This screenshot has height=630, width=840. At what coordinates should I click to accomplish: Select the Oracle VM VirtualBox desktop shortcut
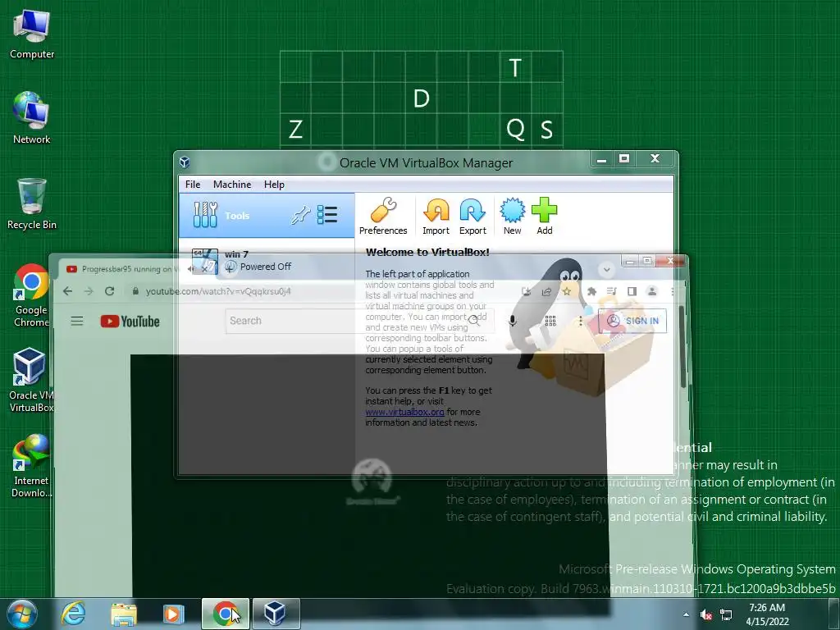(31, 380)
